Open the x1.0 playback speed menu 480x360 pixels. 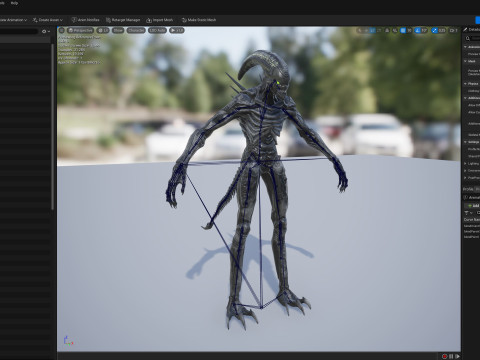(177, 30)
